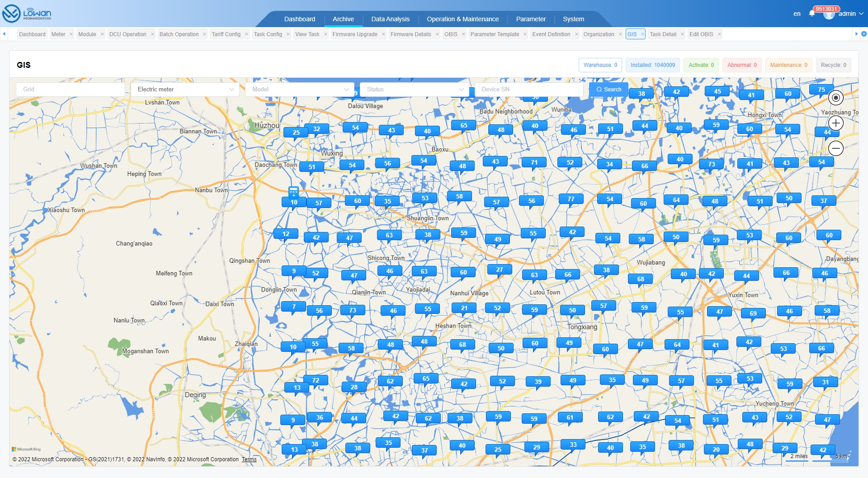868x478 pixels.
Task: Click Warehouse: 0 status filter
Action: (600, 65)
